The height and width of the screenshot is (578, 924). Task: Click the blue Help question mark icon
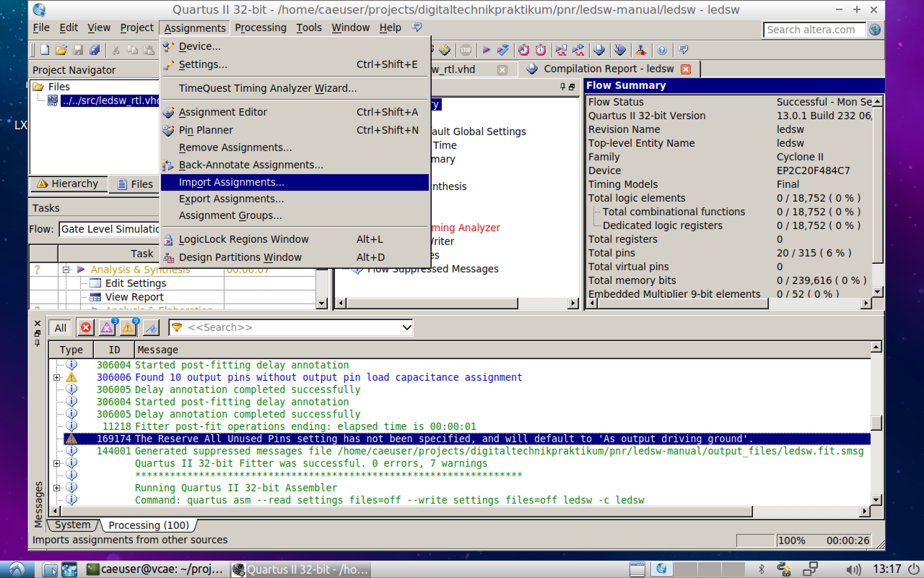[x=662, y=50]
